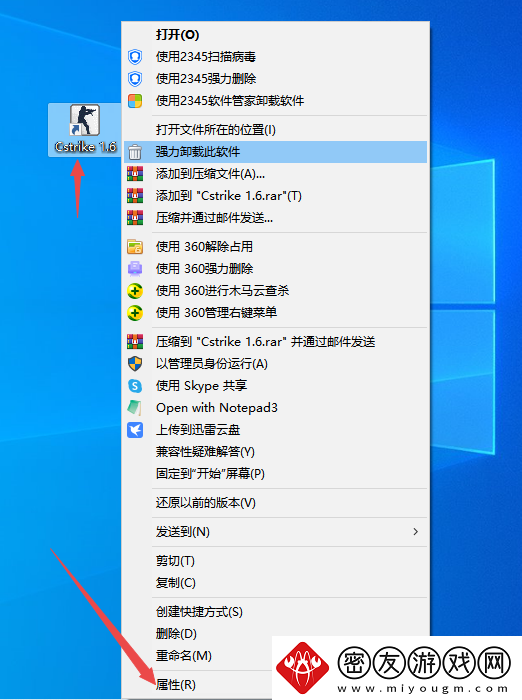Choose 打开(O) from the context menu
The width and height of the screenshot is (522, 700).
click(x=276, y=35)
